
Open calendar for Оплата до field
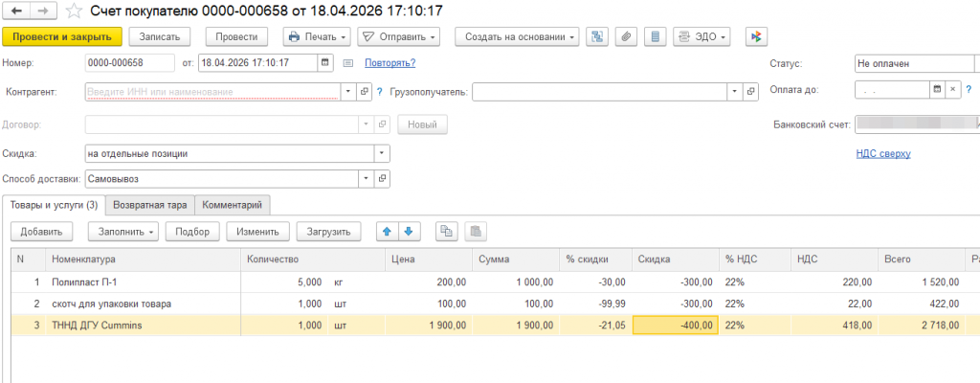tap(937, 89)
